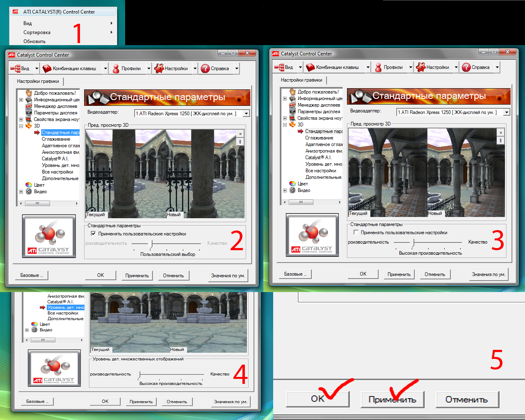Select Цвет color-wheel icon in right window tree
This screenshot has height=420, width=525.
pyautogui.click(x=292, y=184)
